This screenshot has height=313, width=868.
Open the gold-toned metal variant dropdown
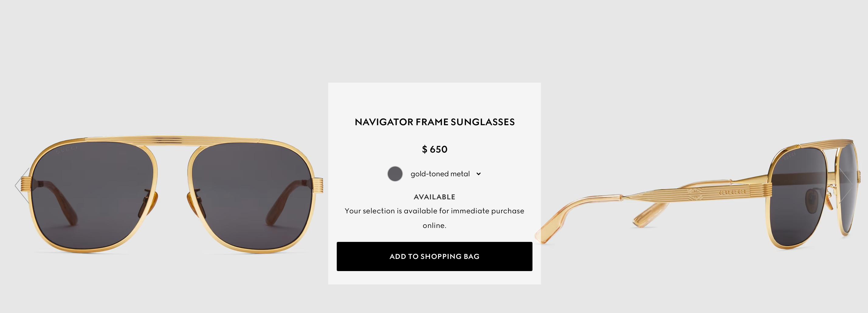point(440,174)
